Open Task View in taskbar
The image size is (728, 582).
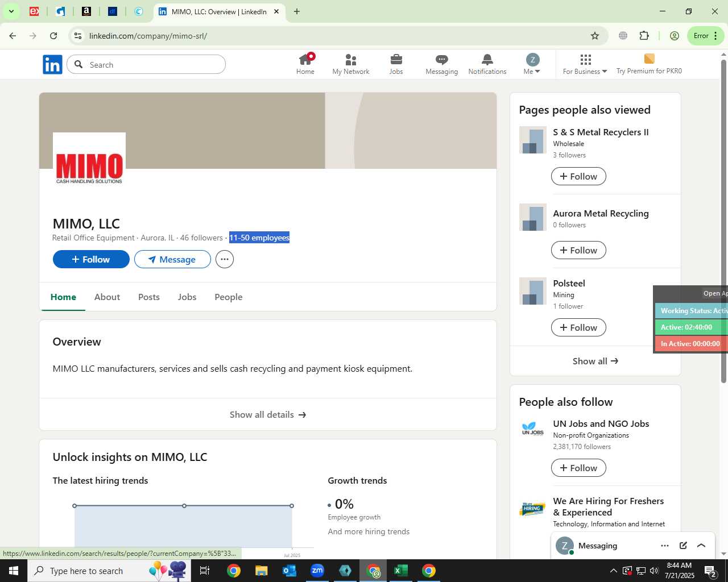pyautogui.click(x=205, y=571)
